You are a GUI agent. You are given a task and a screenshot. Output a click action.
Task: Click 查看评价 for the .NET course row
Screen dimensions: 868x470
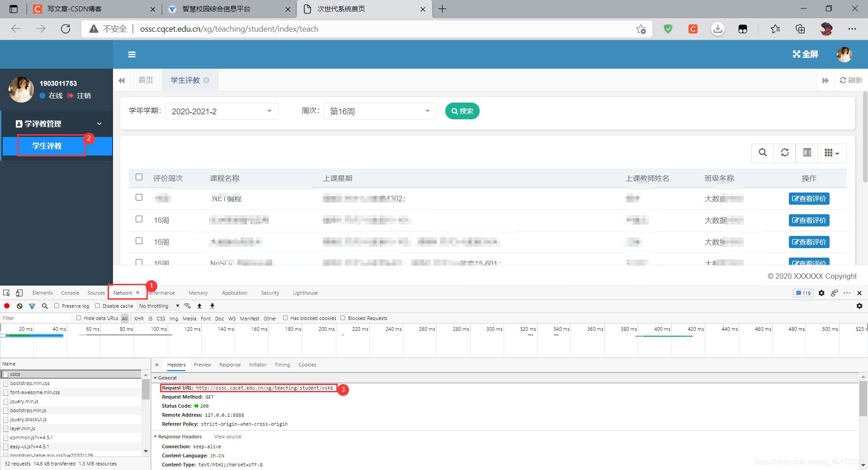click(809, 199)
